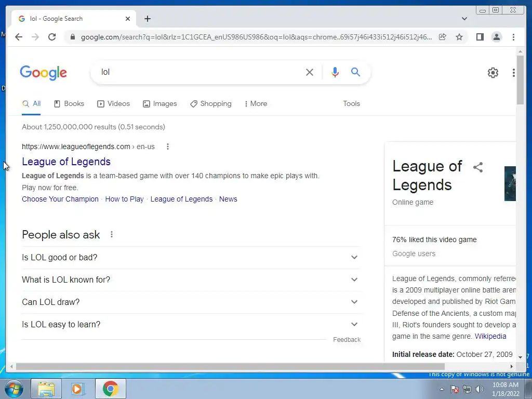Open the News sitelink
The image size is (532, 399).
coord(228,199)
